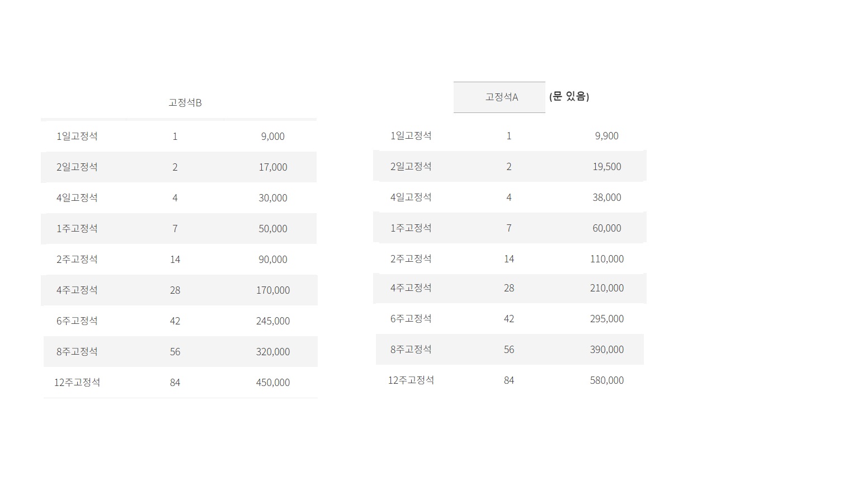Select 2일고정석 row priced 17,000
The width and height of the screenshot is (862, 504).
point(178,167)
